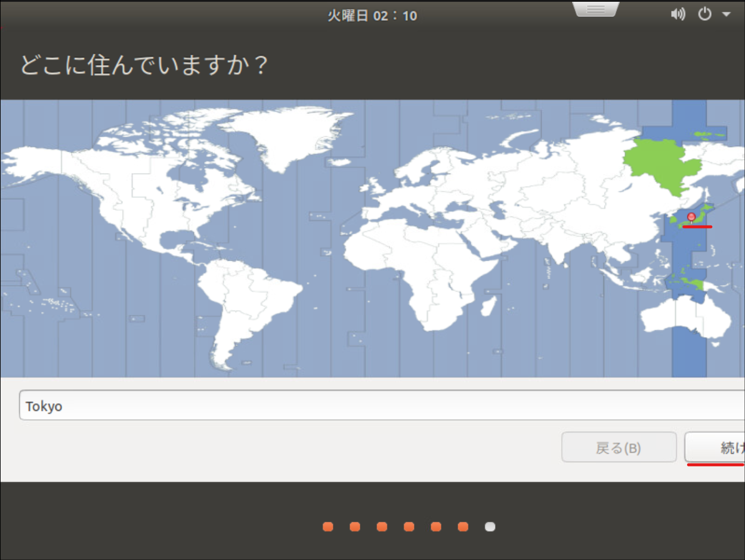Click the first orange progress dot
The height and width of the screenshot is (560, 745).
tap(327, 527)
